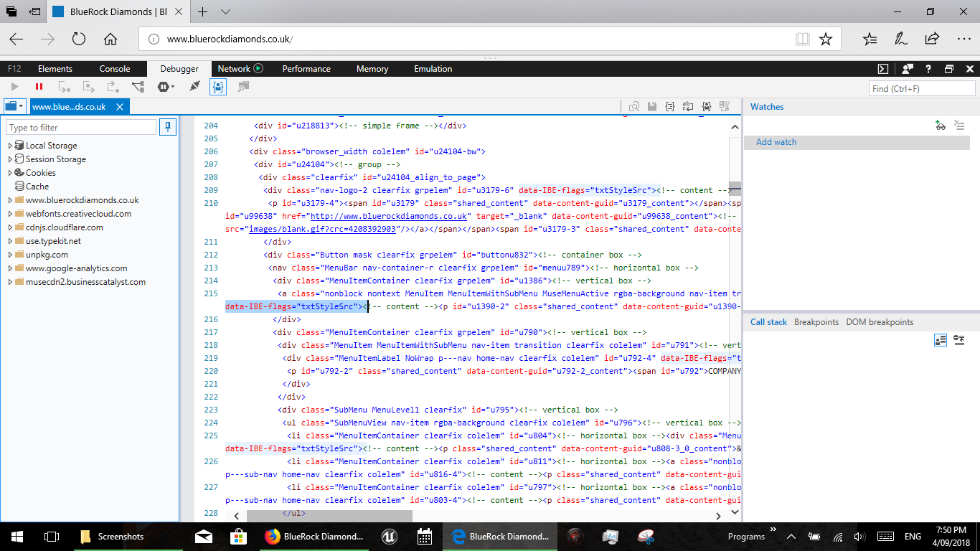
Task: Toggle the Pretty print braces icon
Action: point(670,106)
